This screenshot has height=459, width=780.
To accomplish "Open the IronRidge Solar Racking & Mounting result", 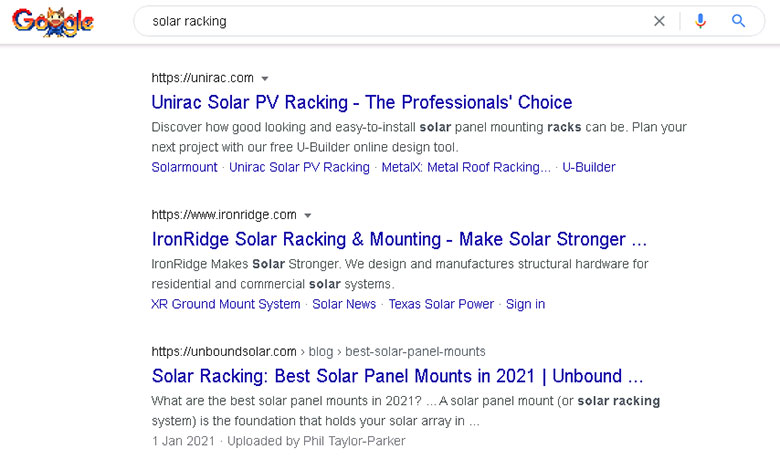I will pos(399,239).
